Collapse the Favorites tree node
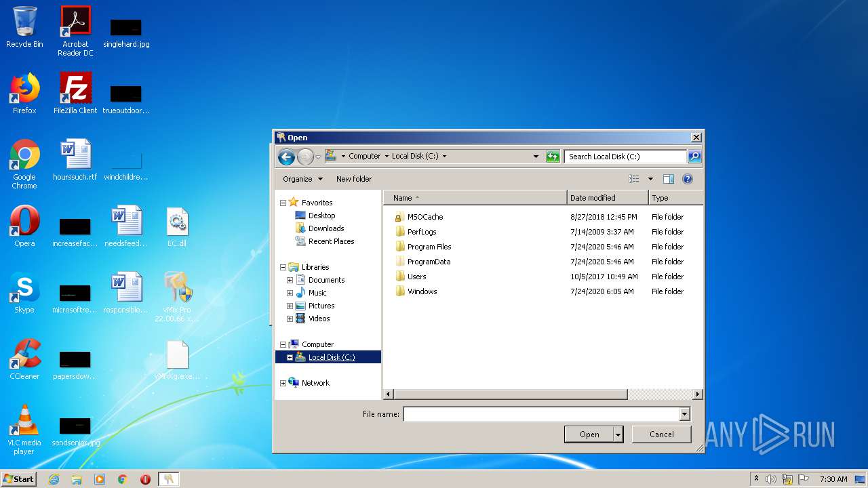868x488 pixels. pos(283,203)
